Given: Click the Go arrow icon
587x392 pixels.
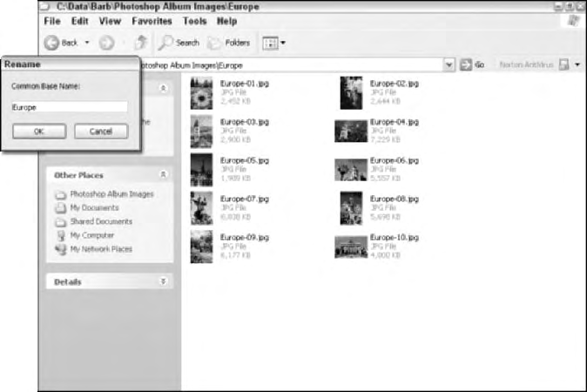Looking at the screenshot, I should 467,65.
